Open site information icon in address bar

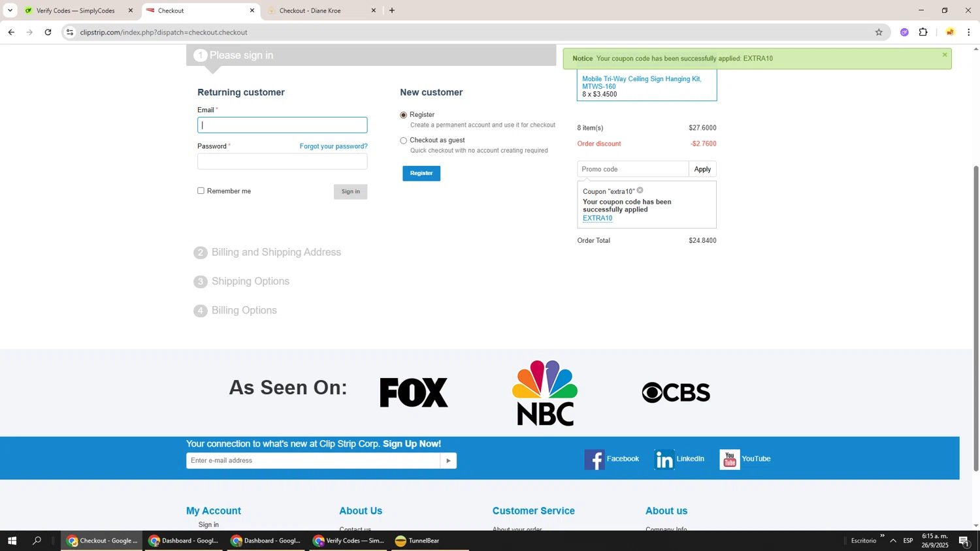(70, 32)
